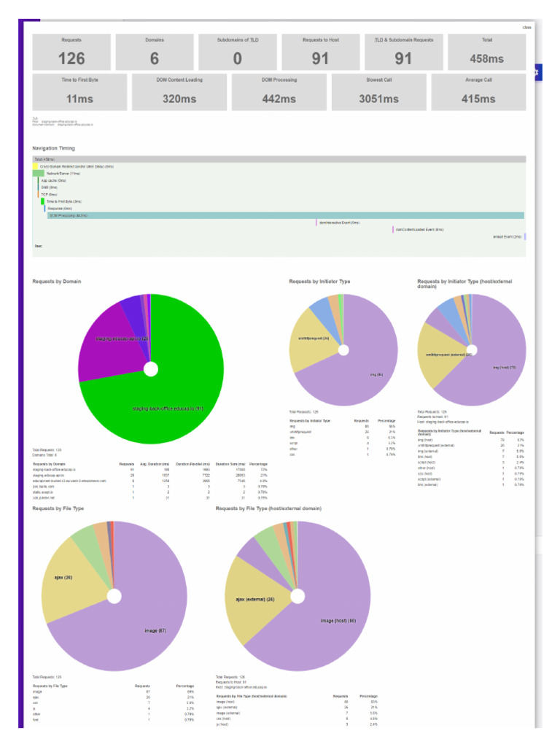The height and width of the screenshot is (747, 560).
Task: Select staging-back-office.educap.io row in domain table
Action: pos(150,470)
